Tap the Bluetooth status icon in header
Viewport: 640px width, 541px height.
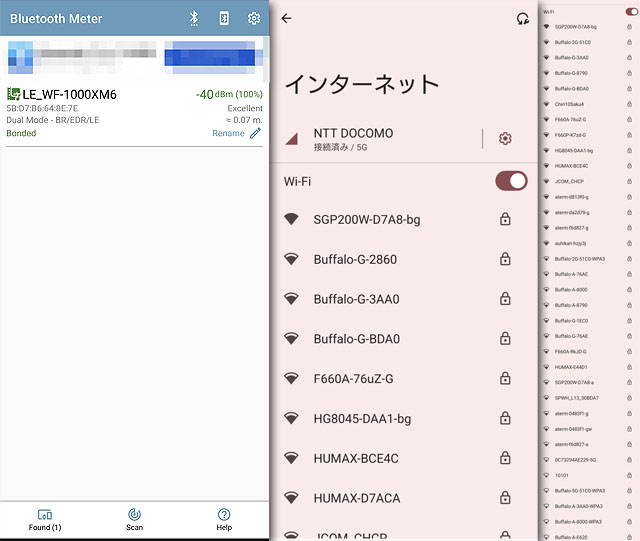(195, 18)
